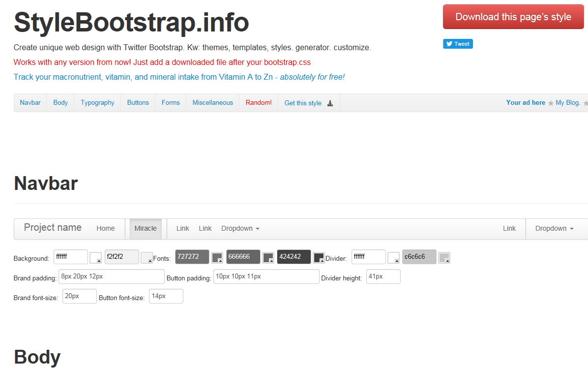
Task: Open the Your ad here link
Action: tap(526, 103)
